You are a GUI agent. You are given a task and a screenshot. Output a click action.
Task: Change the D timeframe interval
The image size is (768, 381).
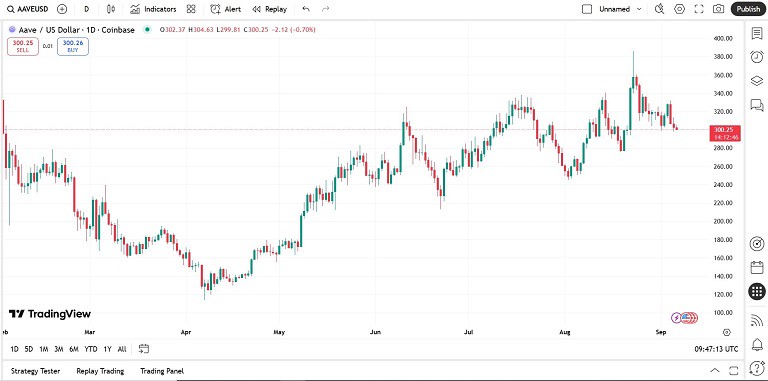tap(87, 9)
